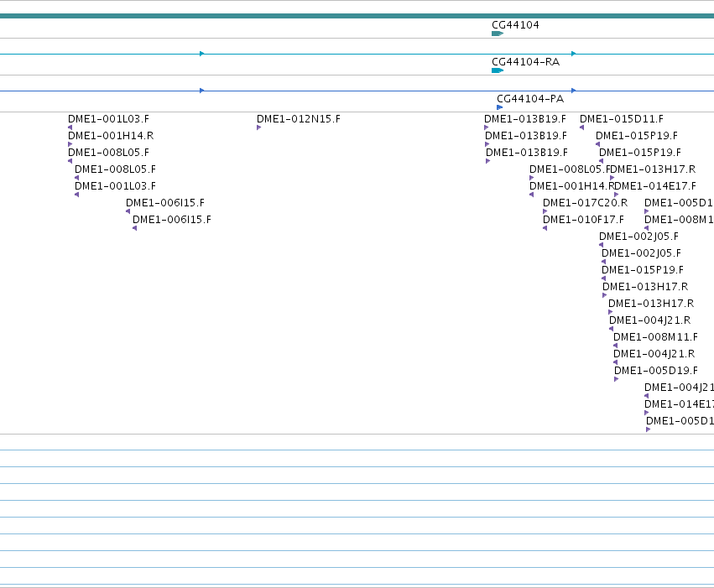
Task: Select the DME1-017C20.R feature label
Action: [585, 202]
